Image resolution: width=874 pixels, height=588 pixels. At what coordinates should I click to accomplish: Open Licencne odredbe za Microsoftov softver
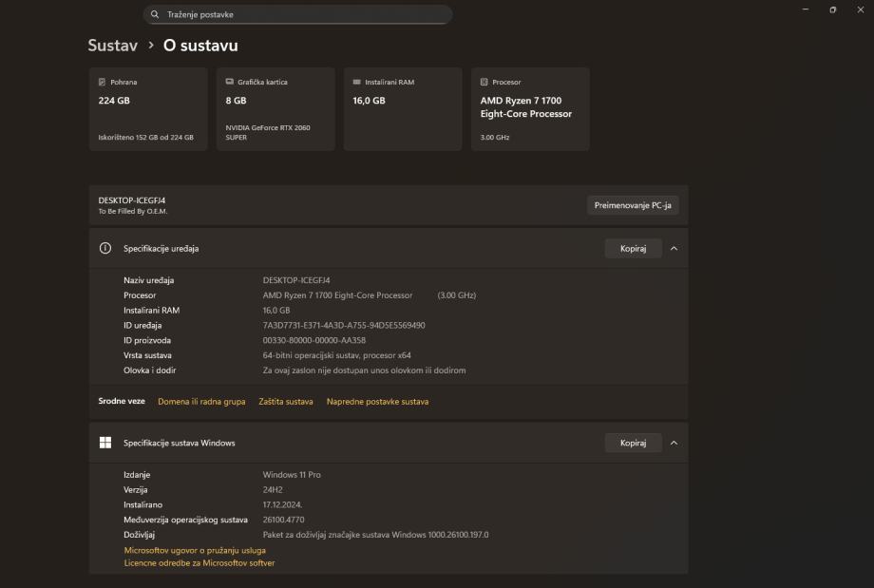coord(199,563)
